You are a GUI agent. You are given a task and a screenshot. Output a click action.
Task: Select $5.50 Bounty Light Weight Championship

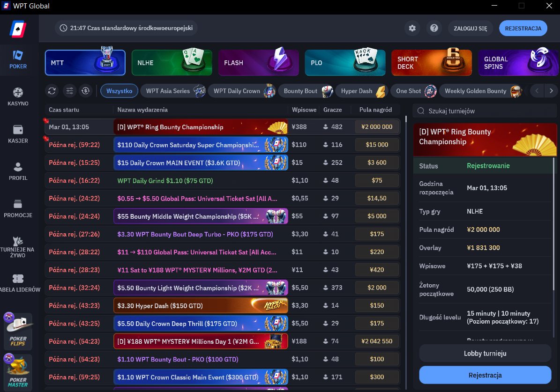(222, 288)
